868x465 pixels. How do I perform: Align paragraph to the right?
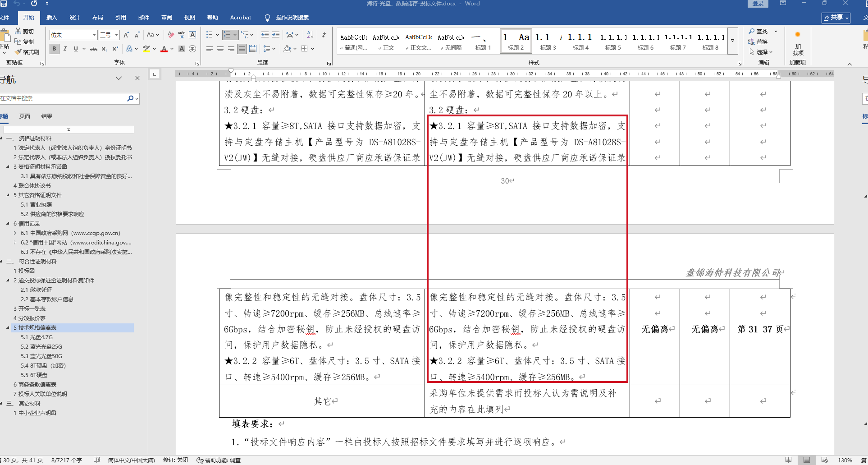click(231, 49)
